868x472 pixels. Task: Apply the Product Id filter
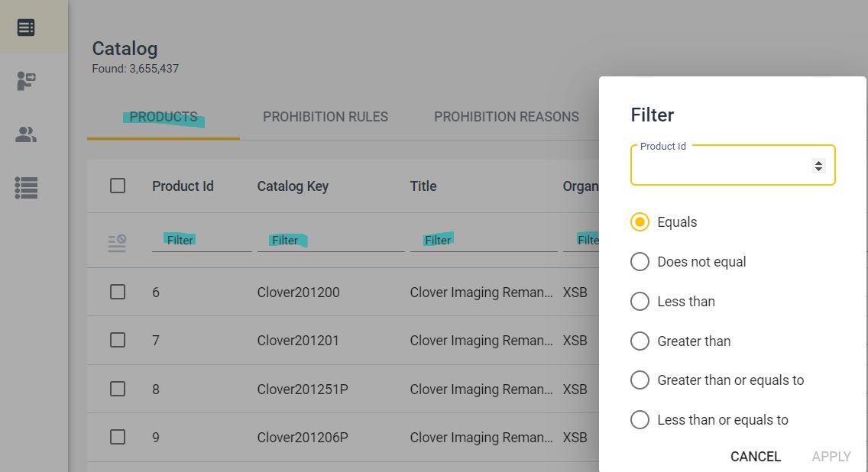[x=831, y=456]
